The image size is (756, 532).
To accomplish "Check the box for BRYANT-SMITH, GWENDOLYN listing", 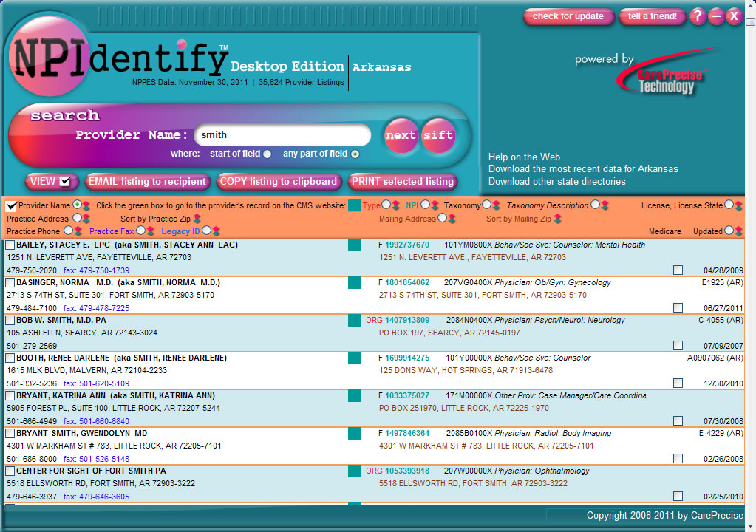I will [x=10, y=433].
